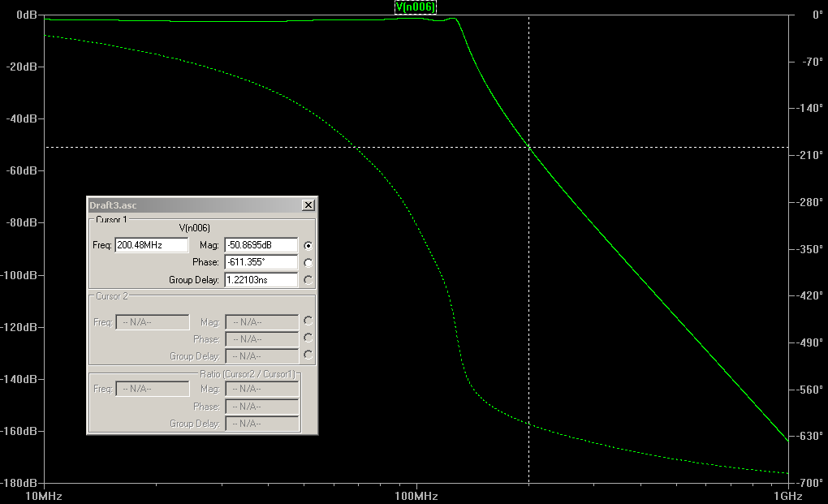The image size is (828, 504).
Task: Click the -60dB label on magnitude axis
Action: coord(21,170)
